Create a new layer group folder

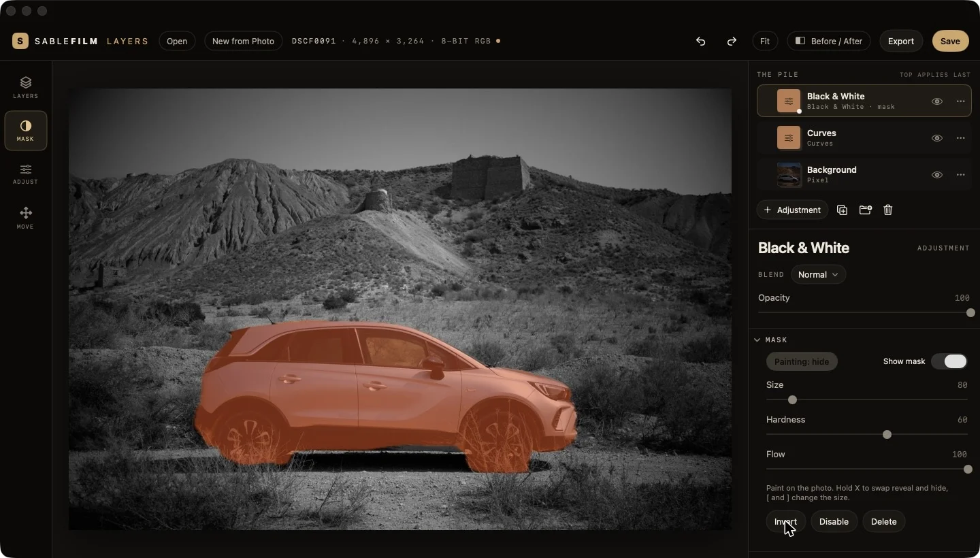click(865, 210)
